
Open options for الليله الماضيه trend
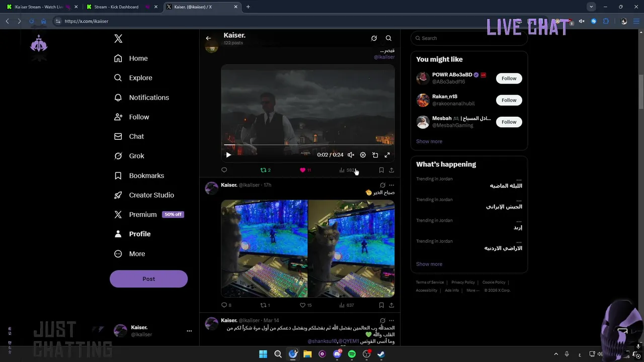(519, 179)
